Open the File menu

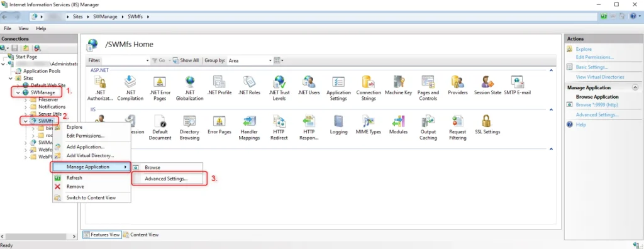point(8,29)
